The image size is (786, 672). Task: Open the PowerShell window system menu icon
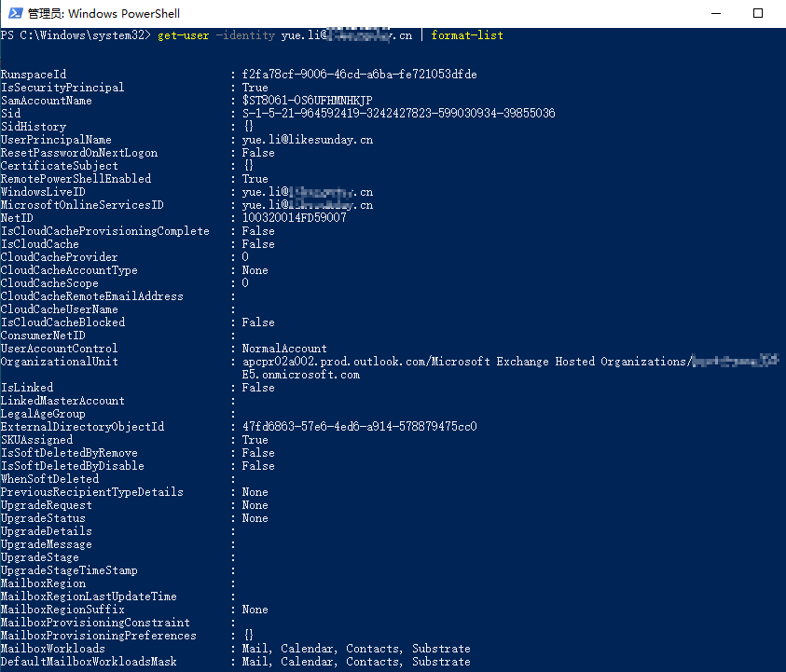(x=13, y=14)
